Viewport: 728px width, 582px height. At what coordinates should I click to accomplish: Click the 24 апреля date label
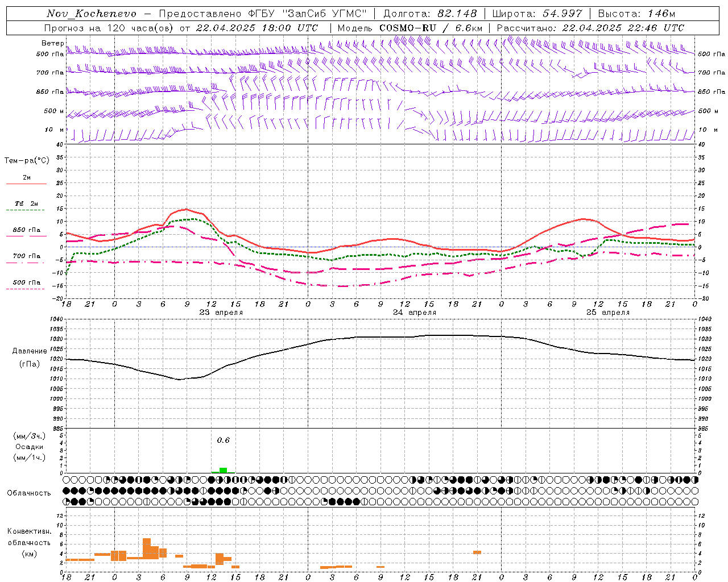click(x=415, y=313)
